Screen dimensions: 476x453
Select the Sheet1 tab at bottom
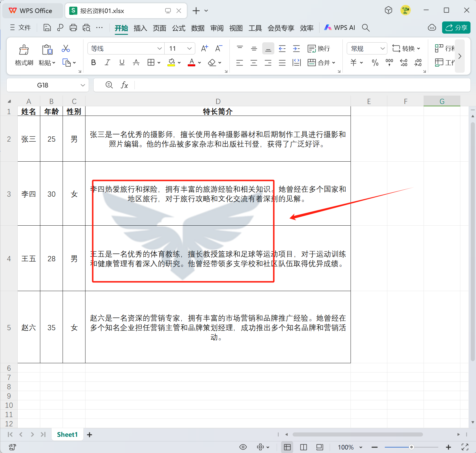[67, 434]
